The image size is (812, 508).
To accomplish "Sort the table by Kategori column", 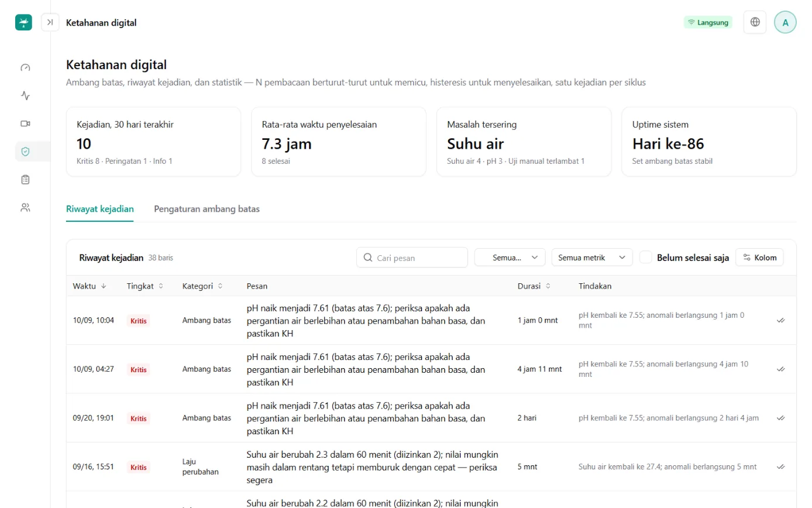I will [x=202, y=286].
